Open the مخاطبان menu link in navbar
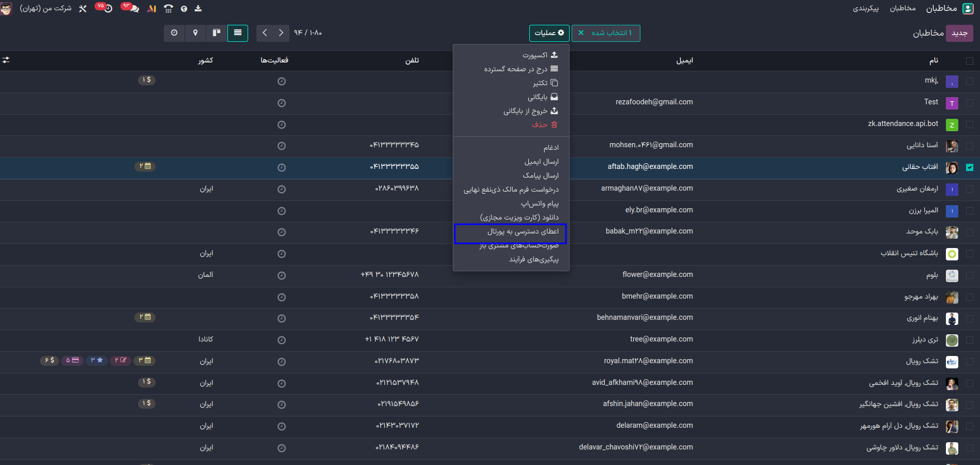Screen dimensions: 980x465 [x=902, y=8]
